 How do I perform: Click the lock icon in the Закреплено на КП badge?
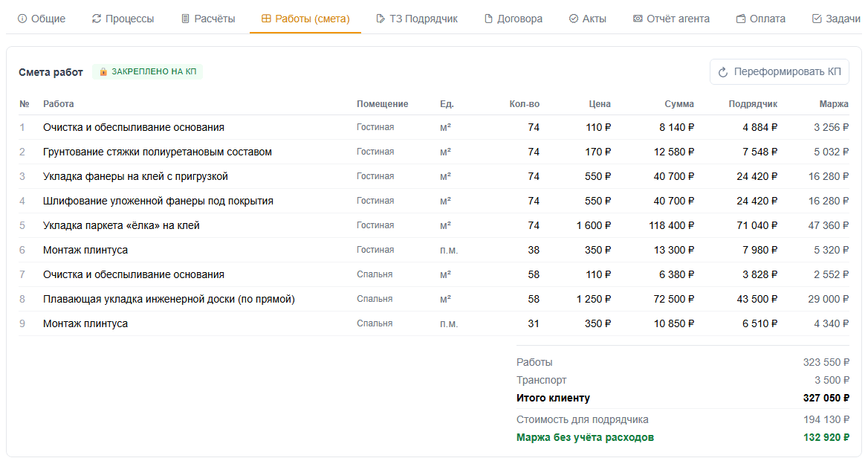coord(103,72)
